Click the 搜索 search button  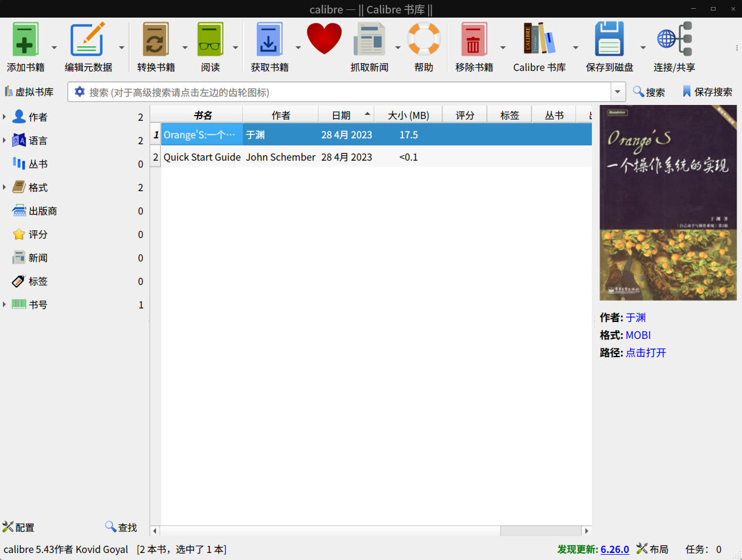coord(649,92)
